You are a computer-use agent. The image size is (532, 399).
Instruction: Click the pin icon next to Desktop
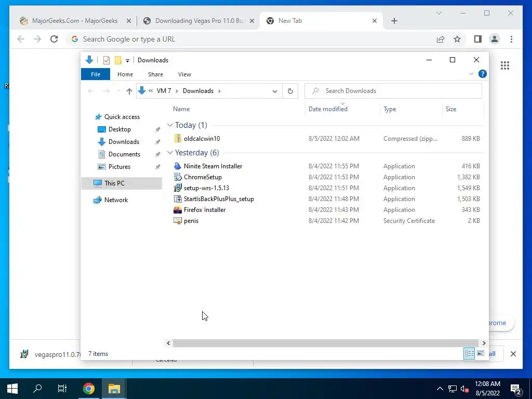coord(157,129)
